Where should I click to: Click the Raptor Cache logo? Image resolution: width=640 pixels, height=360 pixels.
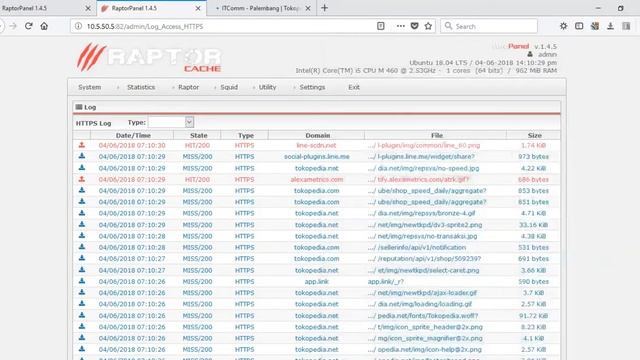pos(149,57)
